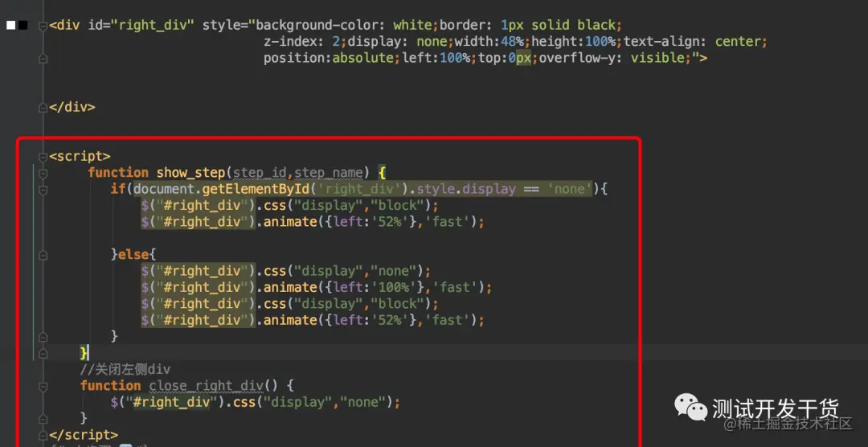Image resolution: width=868 pixels, height=447 pixels.
Task: Collapse the show_step function fold marker
Action: click(x=43, y=173)
